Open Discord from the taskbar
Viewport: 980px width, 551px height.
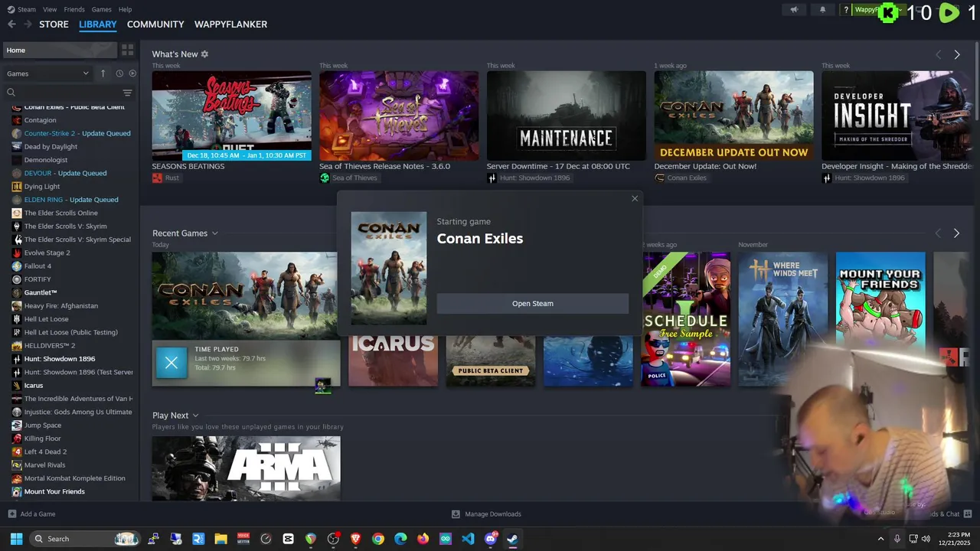click(491, 539)
